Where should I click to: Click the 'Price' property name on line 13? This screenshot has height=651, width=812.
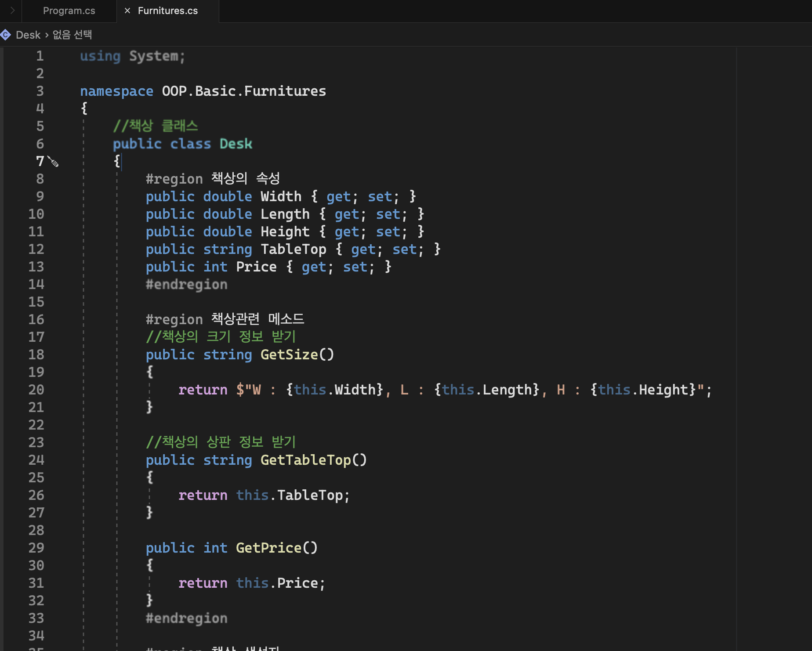tap(257, 267)
